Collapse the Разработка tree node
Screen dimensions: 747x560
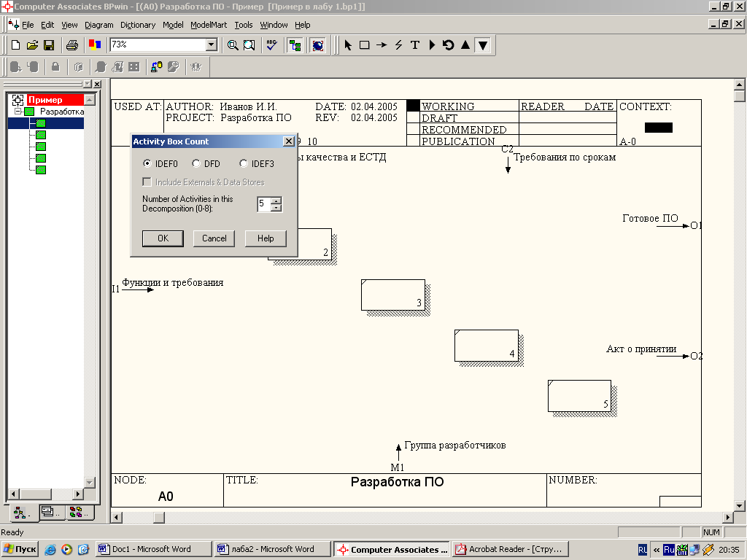pos(18,112)
